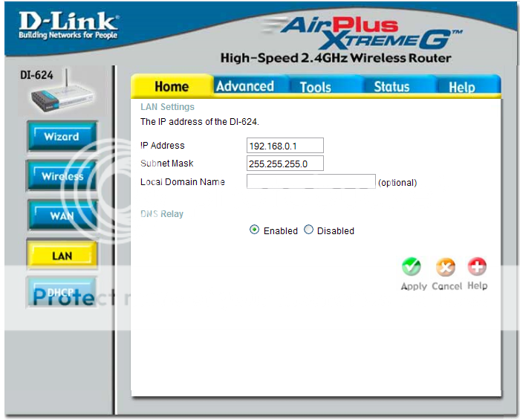Click the IP Address input field
This screenshot has height=420, width=520.
[285, 146]
